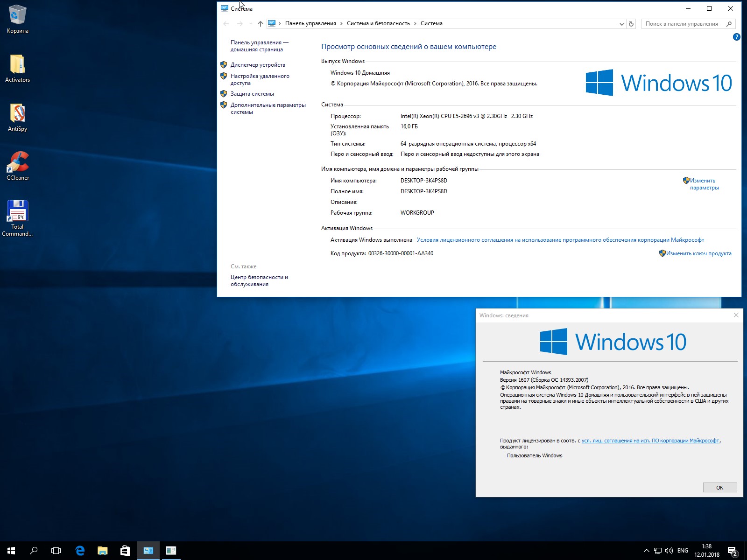This screenshot has width=747, height=560.
Task: Open Диспетчер устройств link
Action: point(257,65)
